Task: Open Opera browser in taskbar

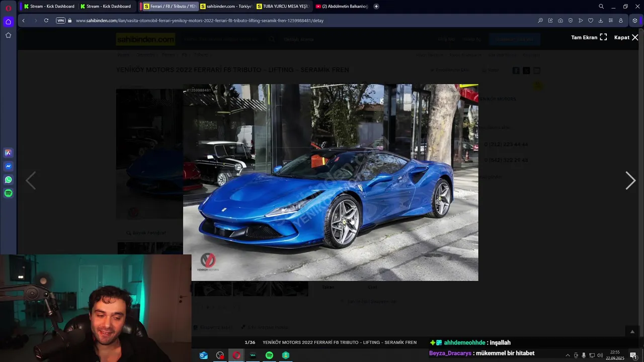Action: [x=236, y=355]
